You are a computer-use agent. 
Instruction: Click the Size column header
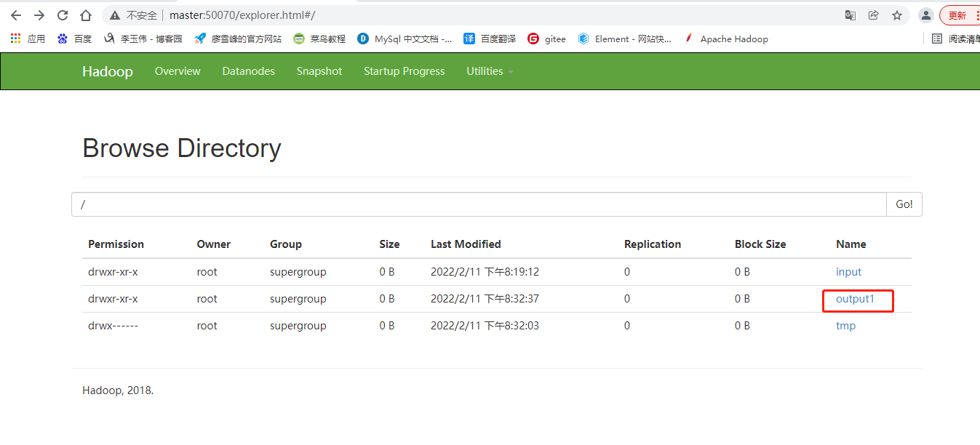(x=389, y=244)
